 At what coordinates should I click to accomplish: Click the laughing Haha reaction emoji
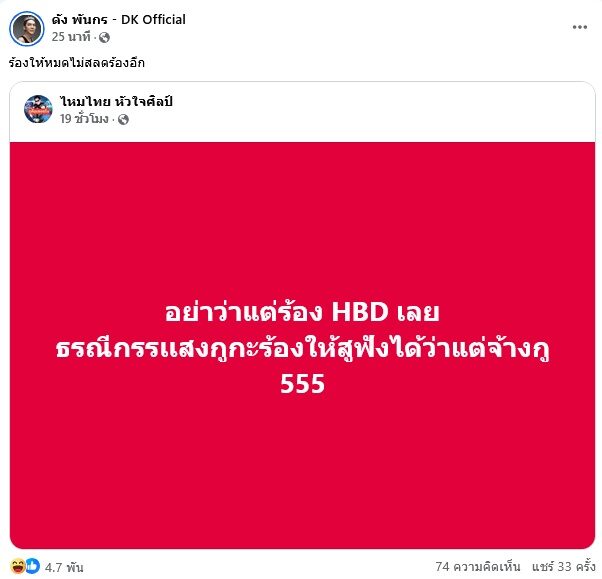[18, 566]
